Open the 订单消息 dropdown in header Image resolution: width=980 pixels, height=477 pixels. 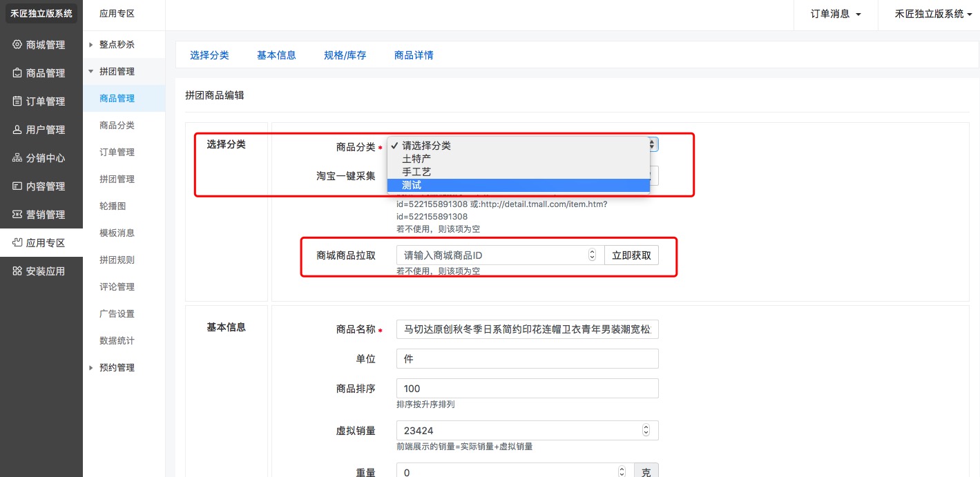pyautogui.click(x=836, y=14)
